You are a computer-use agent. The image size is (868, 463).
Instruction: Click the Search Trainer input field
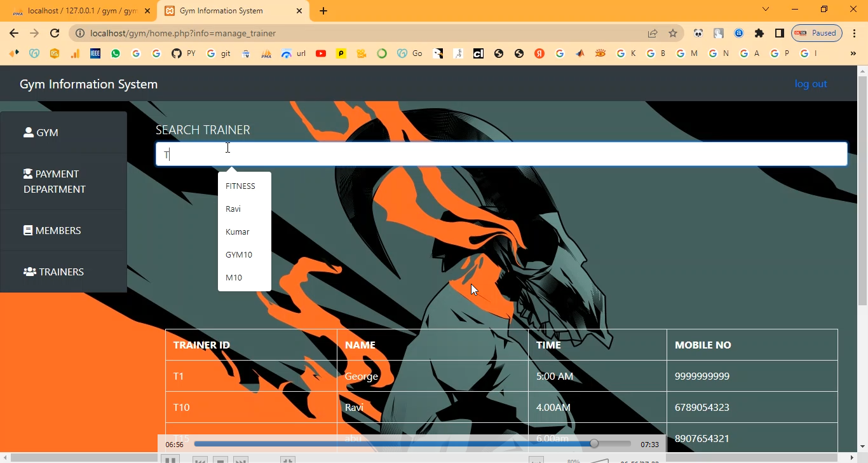(x=501, y=155)
